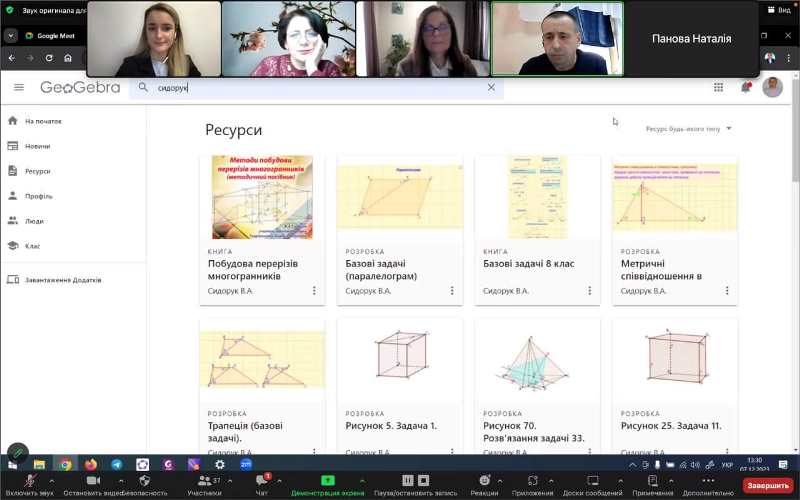Toggle Zoom video 'Остановить видео'
800x500 pixels.
(93, 485)
